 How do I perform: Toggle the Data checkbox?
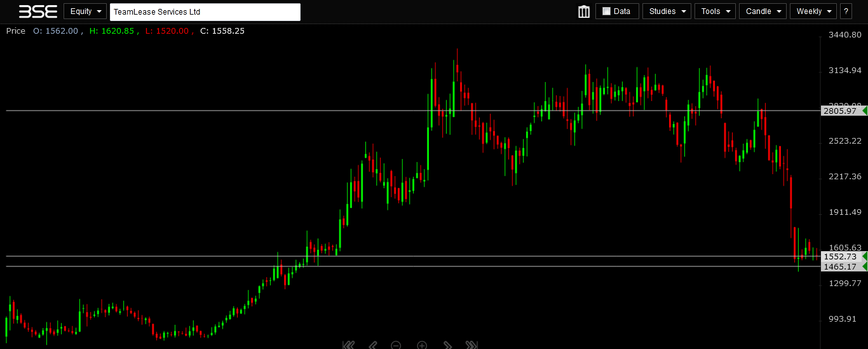606,11
